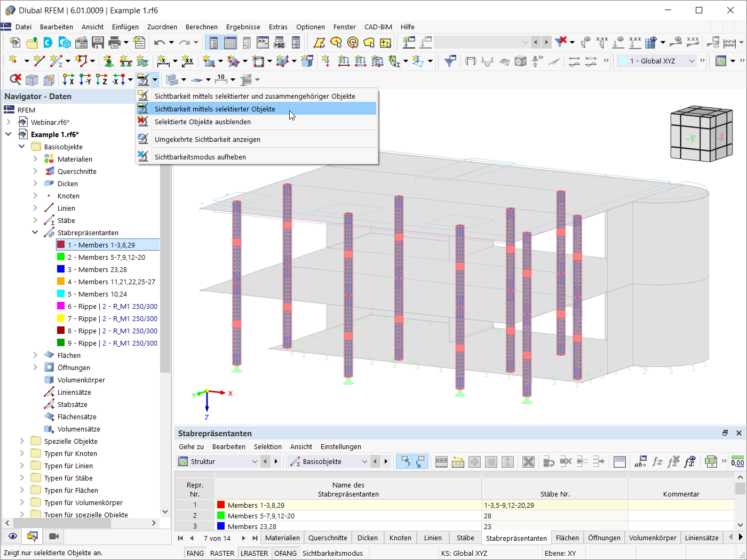Open the Struktur dropdown in table panel
The image size is (747, 560).
218,461
